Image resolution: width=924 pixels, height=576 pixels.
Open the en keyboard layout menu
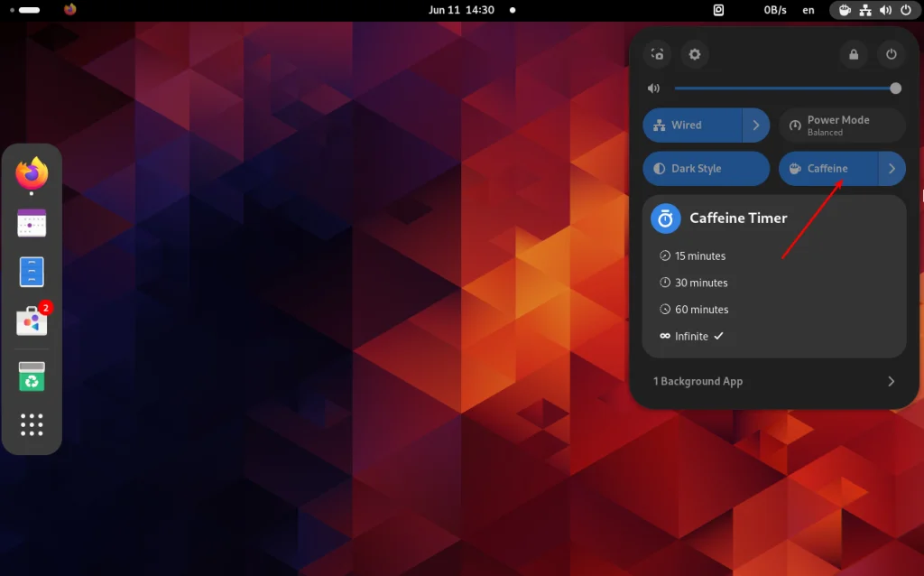808,10
